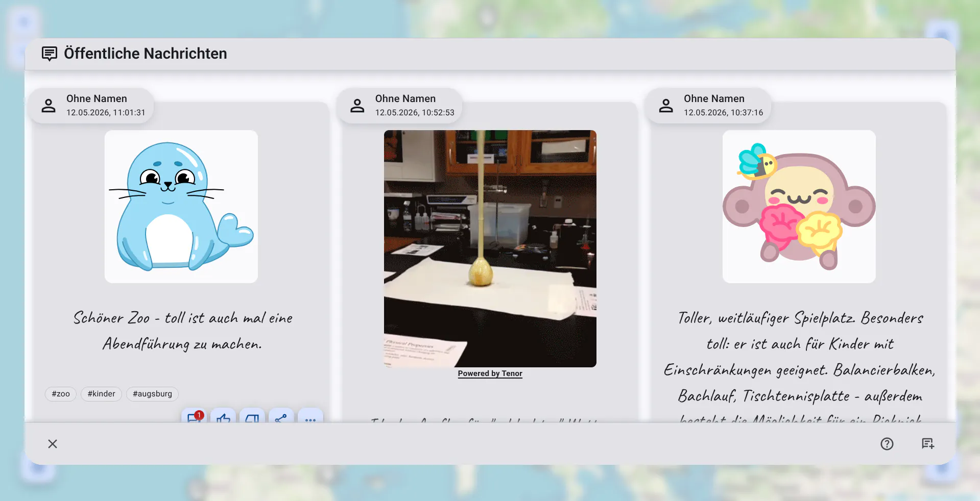Image resolution: width=980 pixels, height=501 pixels.
Task: Click the 'Öffentliche Nachrichten' heading text
Action: click(x=146, y=54)
